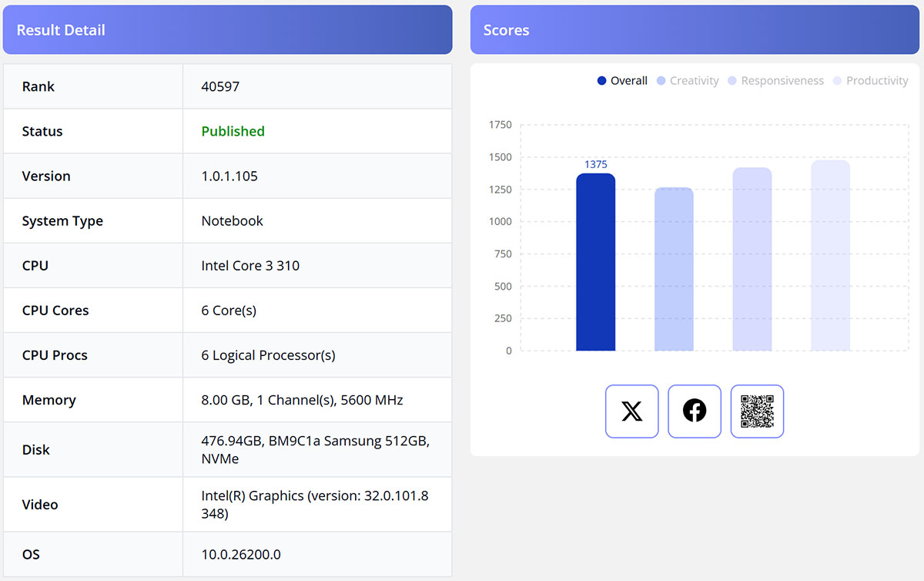
Task: Select the Samsung 512GB disk value
Action: [315, 450]
